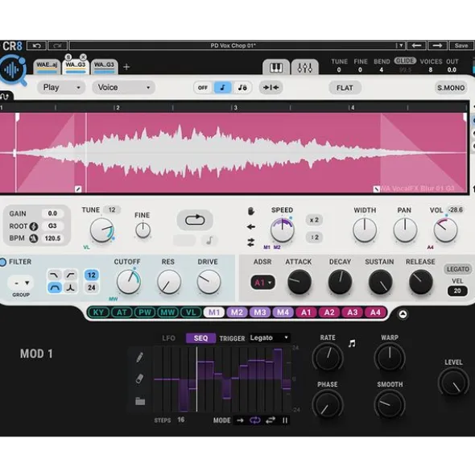
Task: Select the SEQ tab in MOD 1
Action: 200,338
